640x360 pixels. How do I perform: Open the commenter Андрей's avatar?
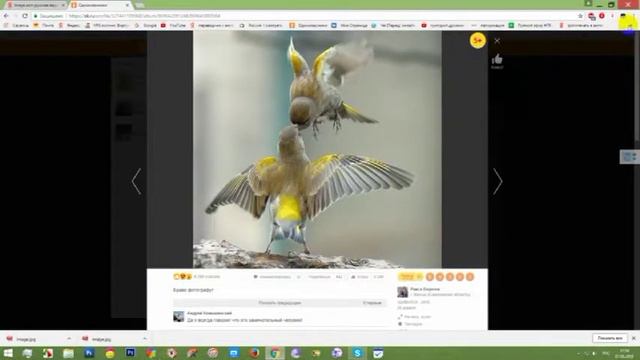[178, 316]
